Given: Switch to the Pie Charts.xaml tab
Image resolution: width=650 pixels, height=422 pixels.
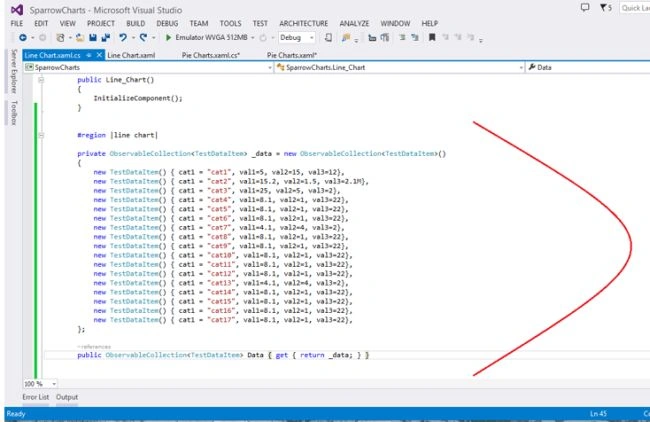Looking at the screenshot, I should (292, 55).
